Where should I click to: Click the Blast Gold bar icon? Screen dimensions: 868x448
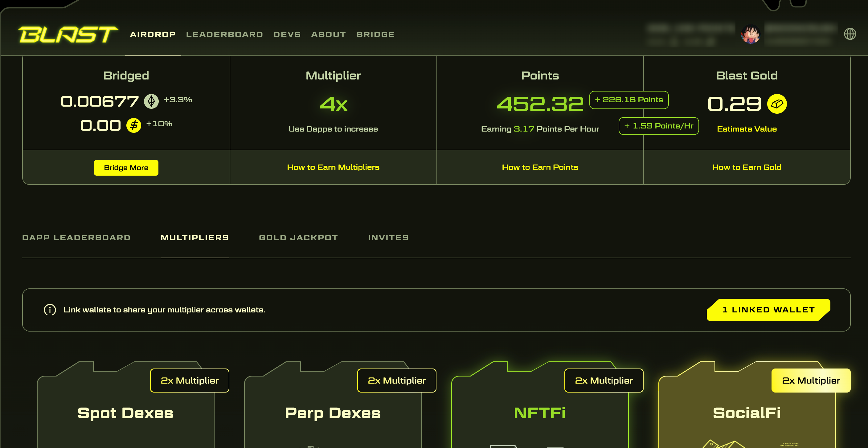click(777, 104)
